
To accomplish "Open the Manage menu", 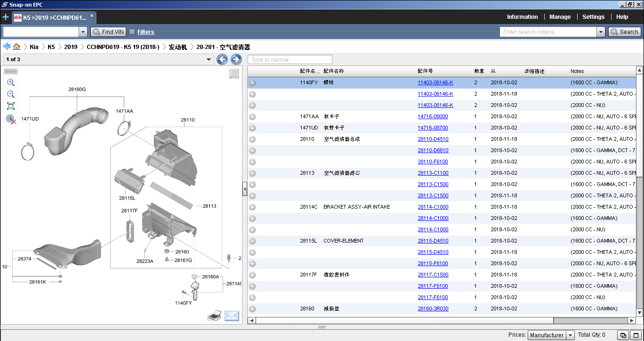I will [560, 17].
